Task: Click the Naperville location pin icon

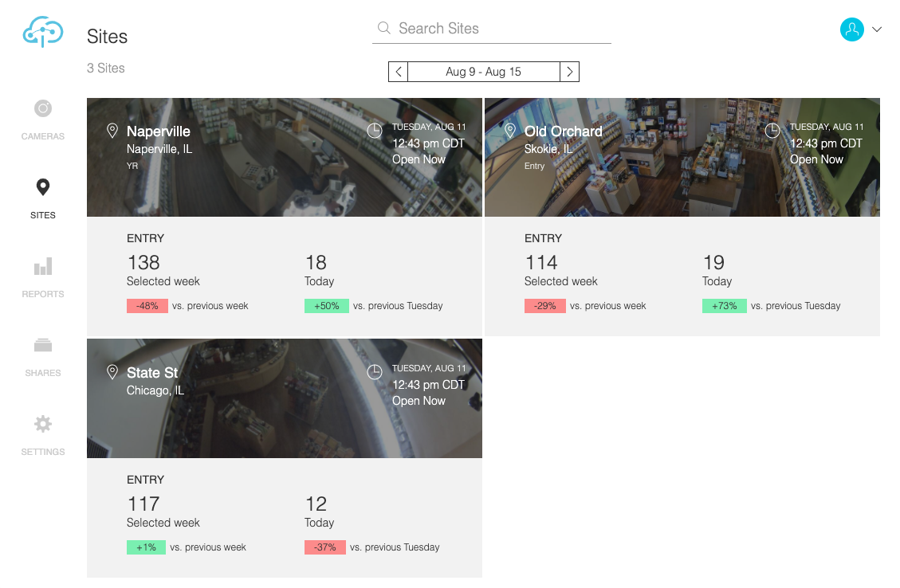Action: tap(112, 131)
